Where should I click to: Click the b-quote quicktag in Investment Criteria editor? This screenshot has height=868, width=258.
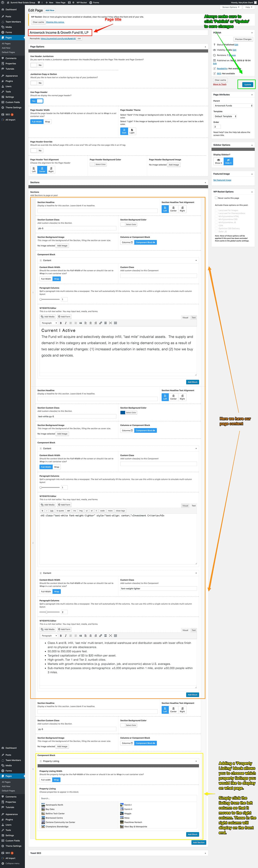[x=60, y=510]
